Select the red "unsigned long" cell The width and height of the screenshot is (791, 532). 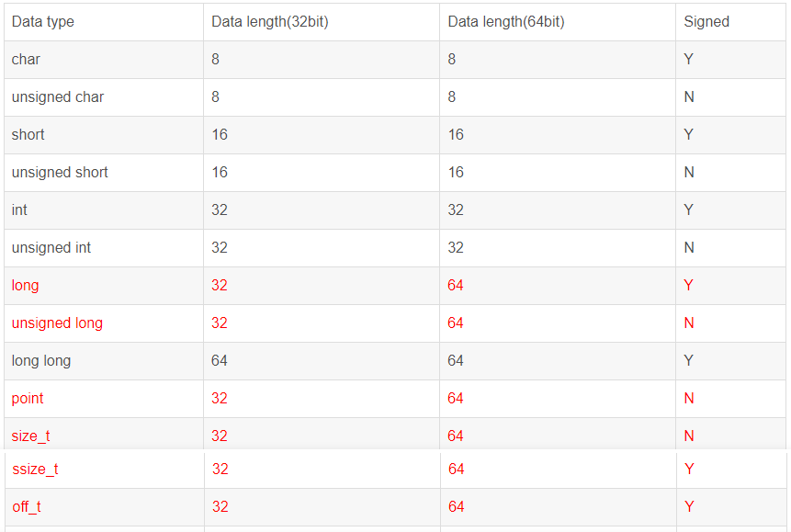tap(57, 323)
